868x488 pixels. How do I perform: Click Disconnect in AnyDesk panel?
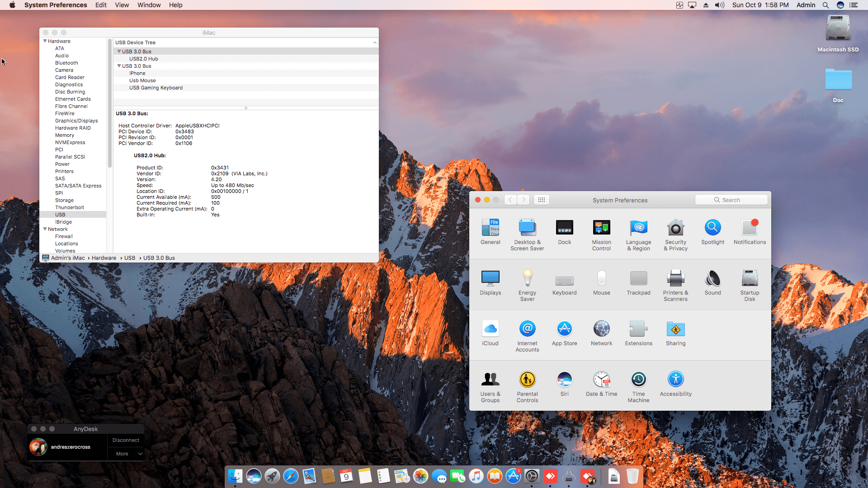click(x=126, y=440)
